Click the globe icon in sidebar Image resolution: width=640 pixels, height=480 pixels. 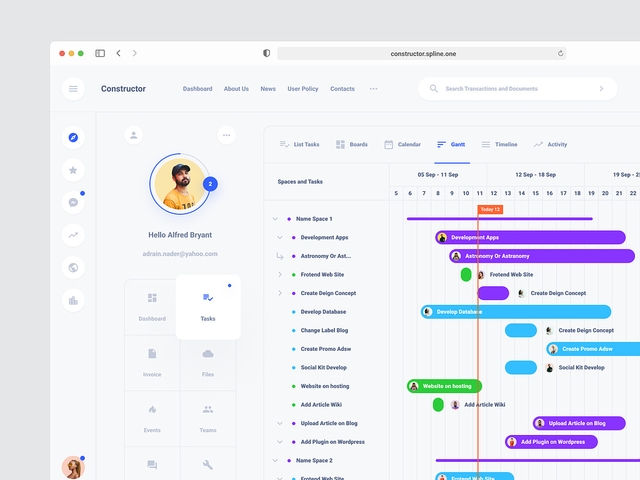coord(73,267)
